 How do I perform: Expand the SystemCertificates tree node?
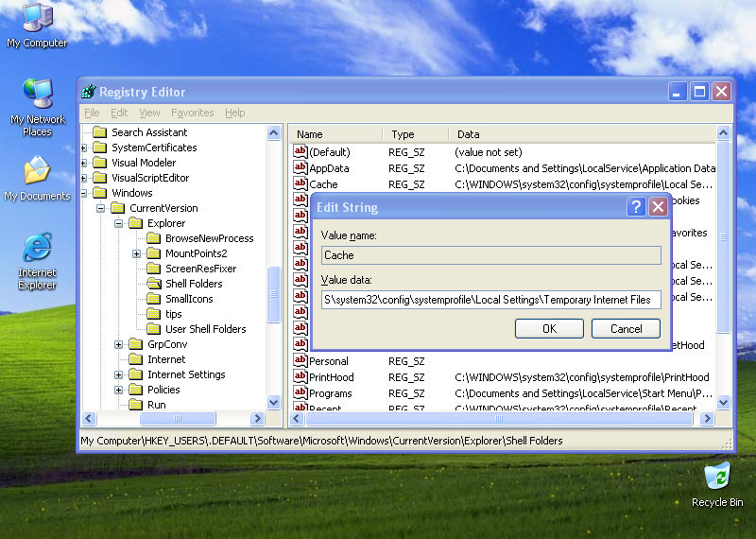pos(84,148)
